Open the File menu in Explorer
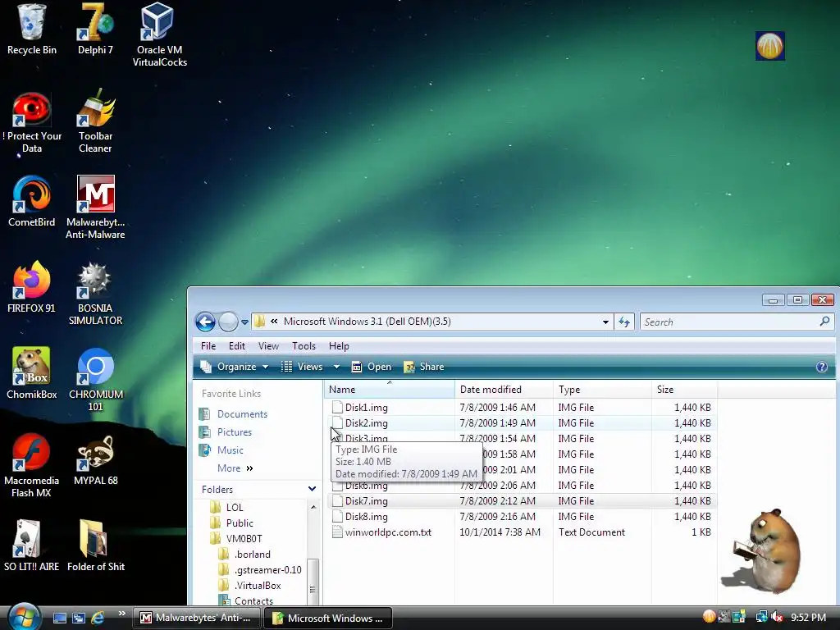Viewport: 840px width, 630px height. coord(208,346)
